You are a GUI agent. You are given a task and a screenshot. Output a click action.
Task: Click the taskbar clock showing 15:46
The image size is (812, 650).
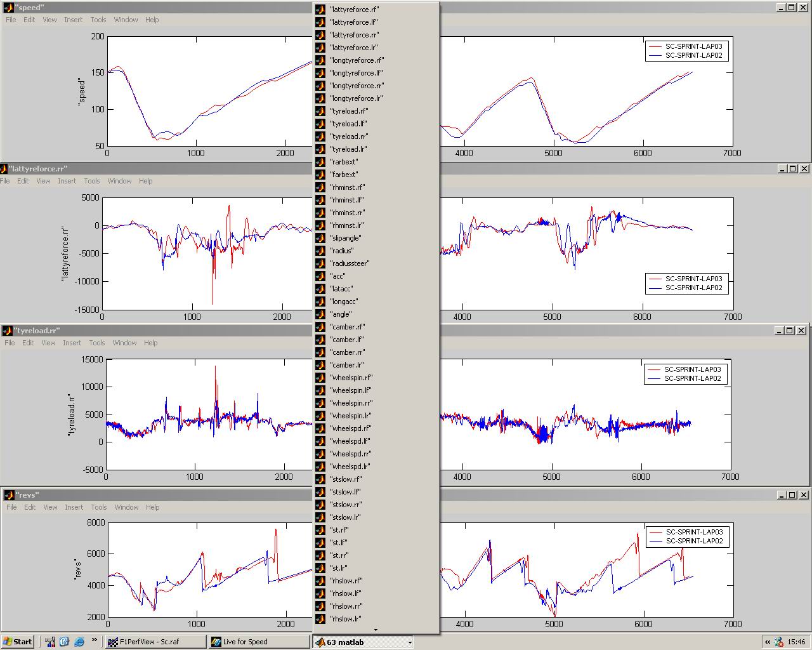point(797,642)
